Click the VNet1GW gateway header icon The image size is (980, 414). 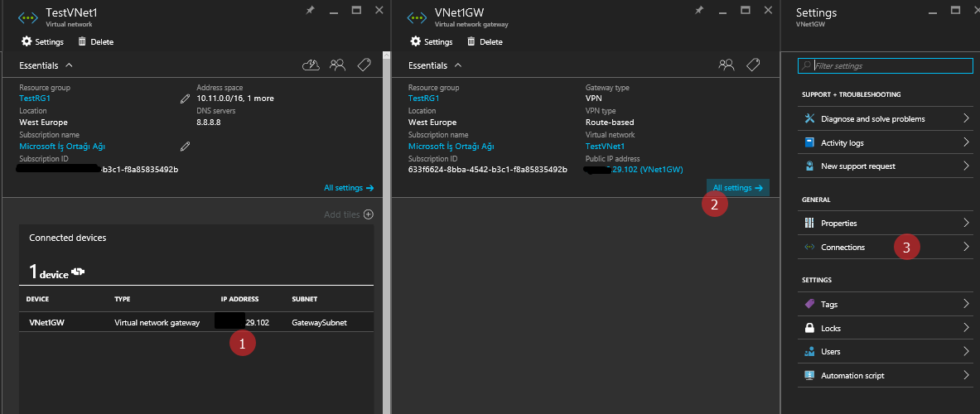click(417, 17)
